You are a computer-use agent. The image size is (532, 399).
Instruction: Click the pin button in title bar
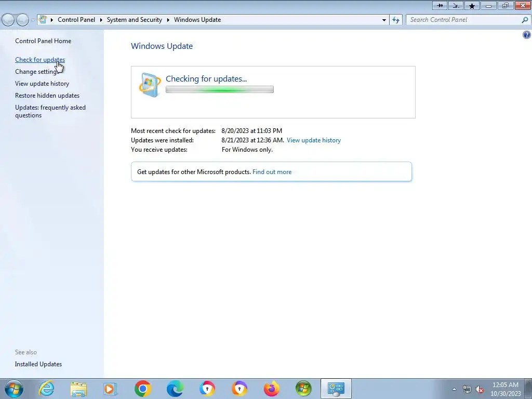440,5
